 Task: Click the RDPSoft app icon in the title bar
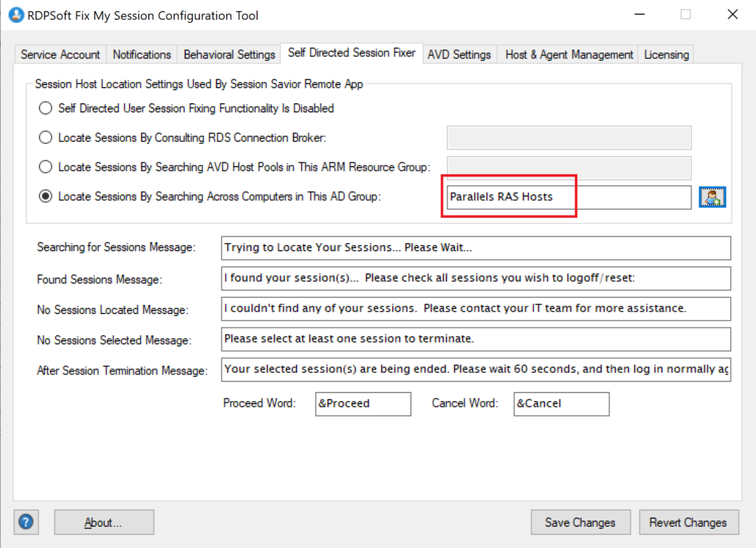[x=16, y=15]
